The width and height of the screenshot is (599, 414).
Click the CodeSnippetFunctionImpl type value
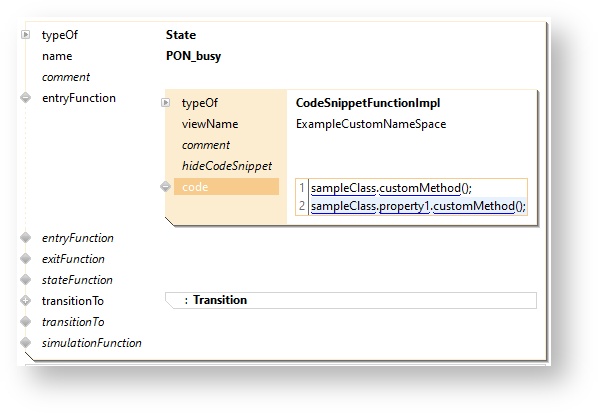pos(368,103)
